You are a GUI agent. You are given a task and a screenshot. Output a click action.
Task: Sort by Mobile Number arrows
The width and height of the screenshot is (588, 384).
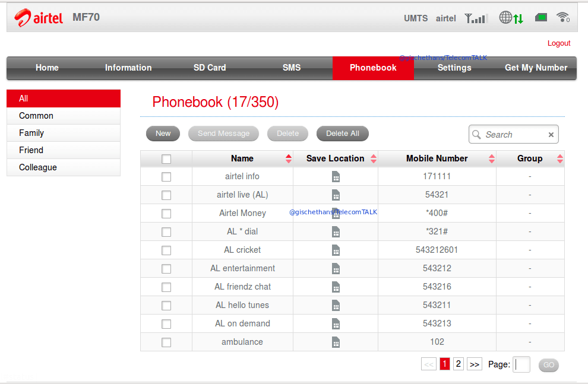pos(492,159)
